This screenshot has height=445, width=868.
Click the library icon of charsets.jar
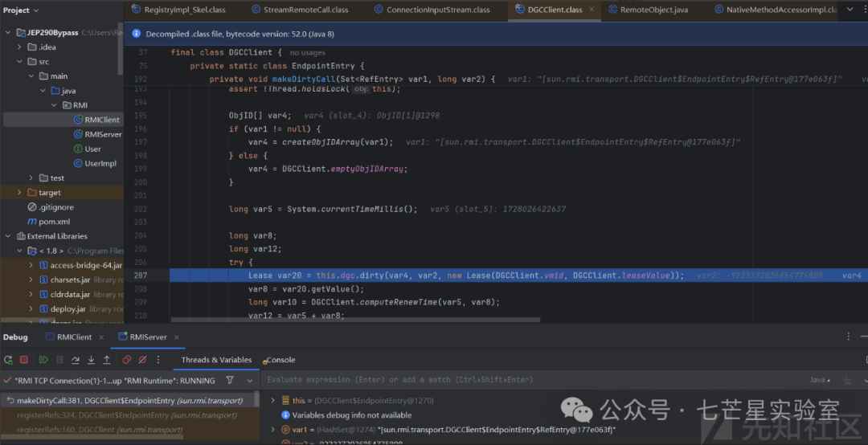[43, 280]
